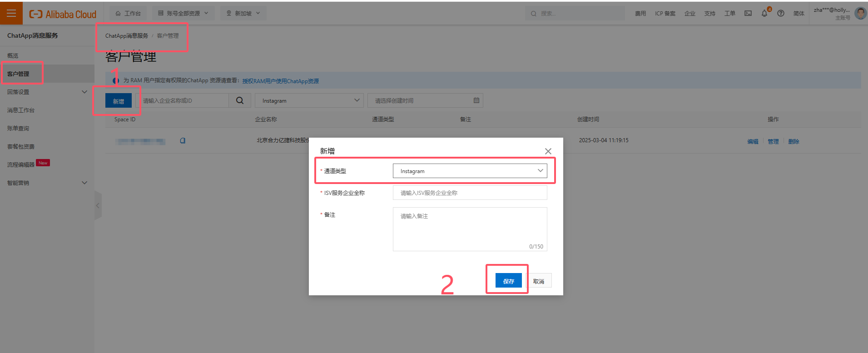Open the 工单 menu
Screen dimensions: 868x353
pos(730,13)
